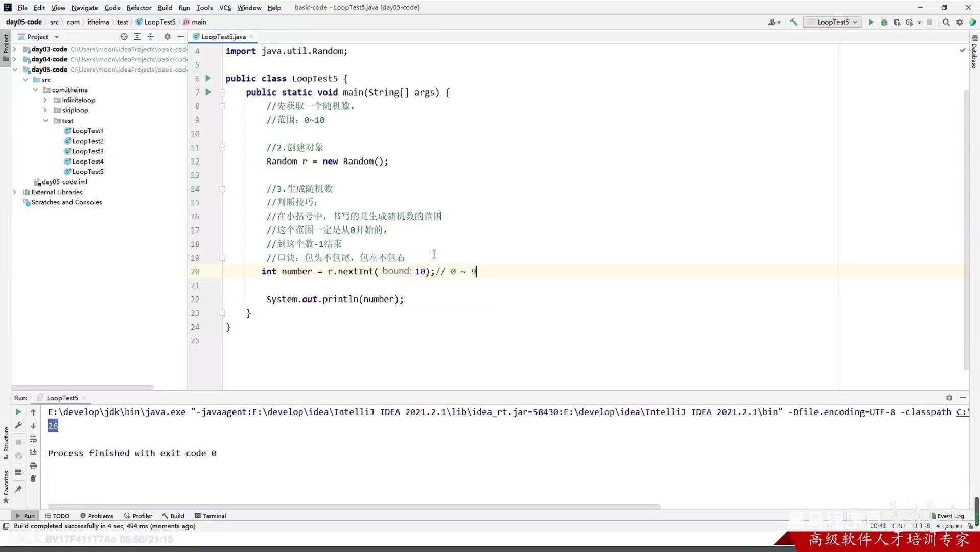
Task: Open Run panel settings gear above console
Action: tap(949, 398)
